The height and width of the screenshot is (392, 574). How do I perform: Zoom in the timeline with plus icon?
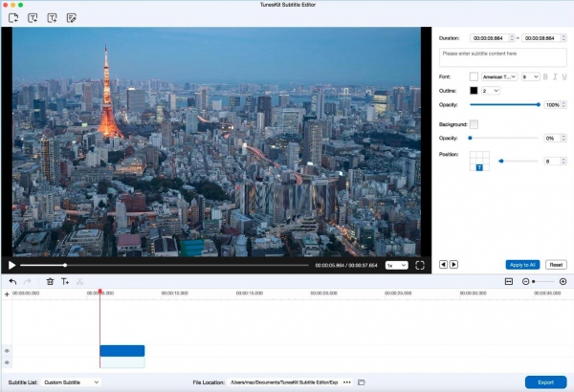(x=563, y=281)
